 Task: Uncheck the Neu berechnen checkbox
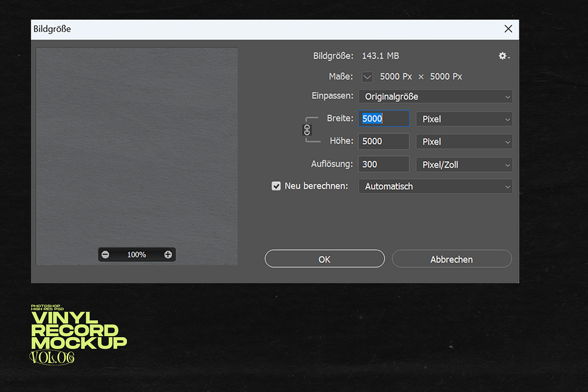point(276,186)
